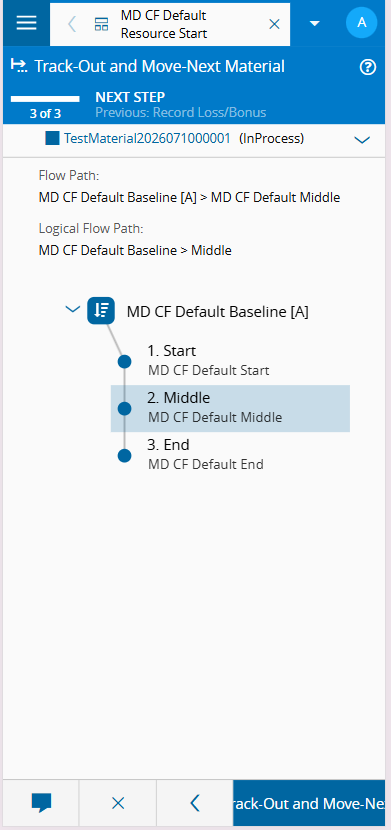Screen dimensions: 391x830
Task: Click the help question mark icon
Action: click(x=368, y=67)
